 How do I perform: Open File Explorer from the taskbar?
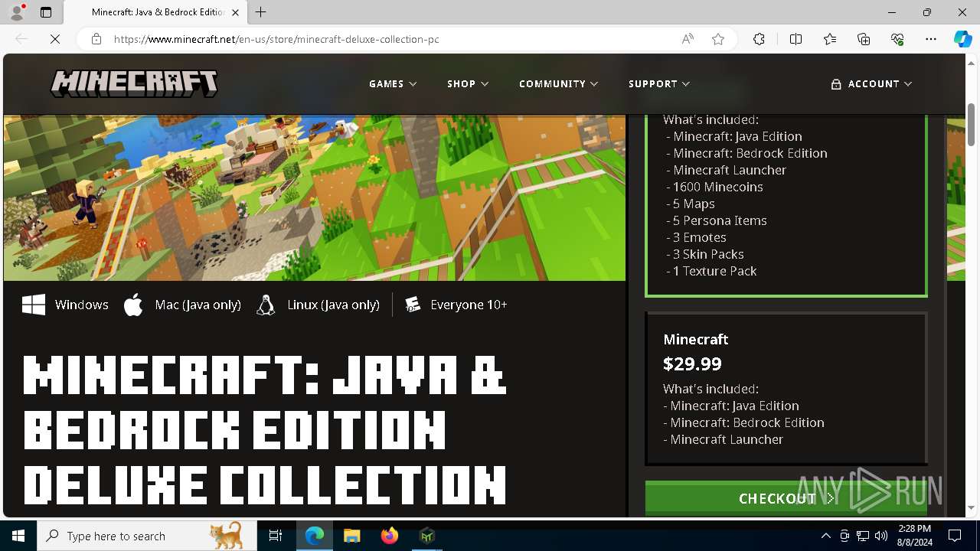click(x=351, y=536)
